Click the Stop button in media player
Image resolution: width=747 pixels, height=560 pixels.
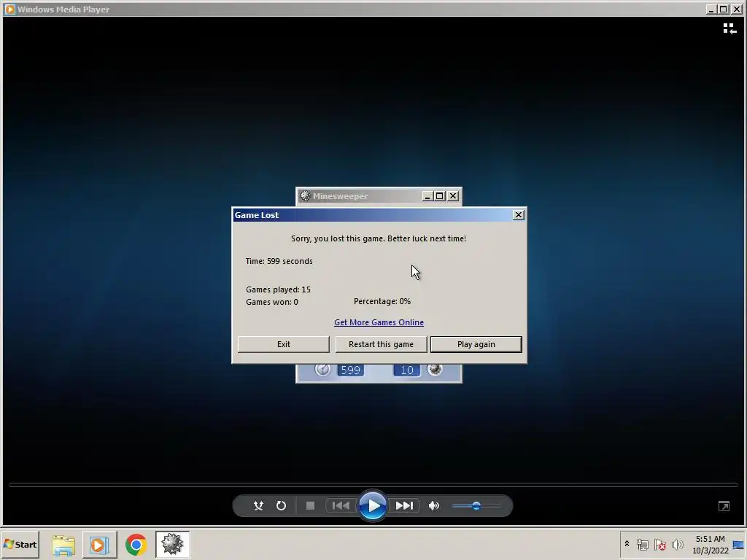point(310,506)
